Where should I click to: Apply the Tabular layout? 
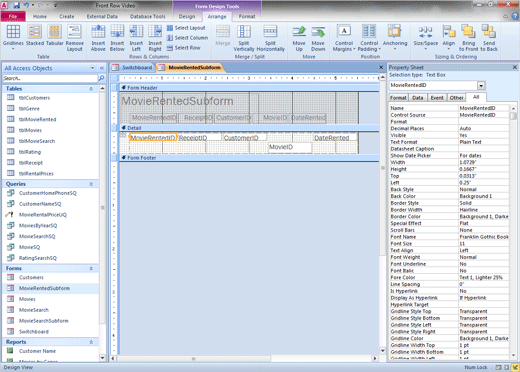click(54, 35)
